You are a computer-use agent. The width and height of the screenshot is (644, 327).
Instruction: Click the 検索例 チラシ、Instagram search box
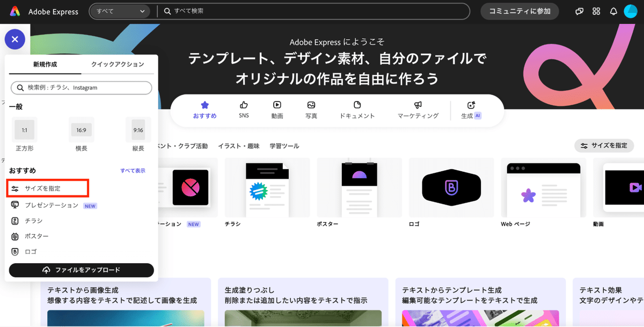[82, 88]
